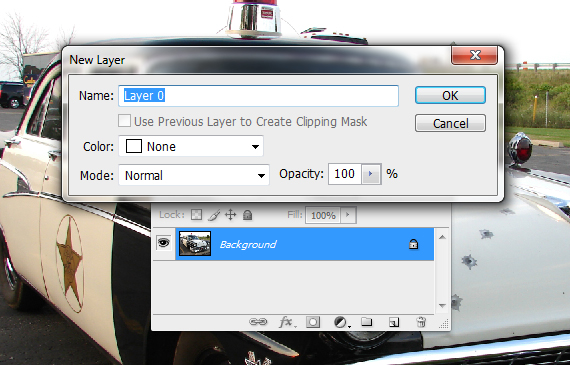570x365 pixels.
Task: Select the Background layer thumbnail
Action: pyautogui.click(x=195, y=243)
